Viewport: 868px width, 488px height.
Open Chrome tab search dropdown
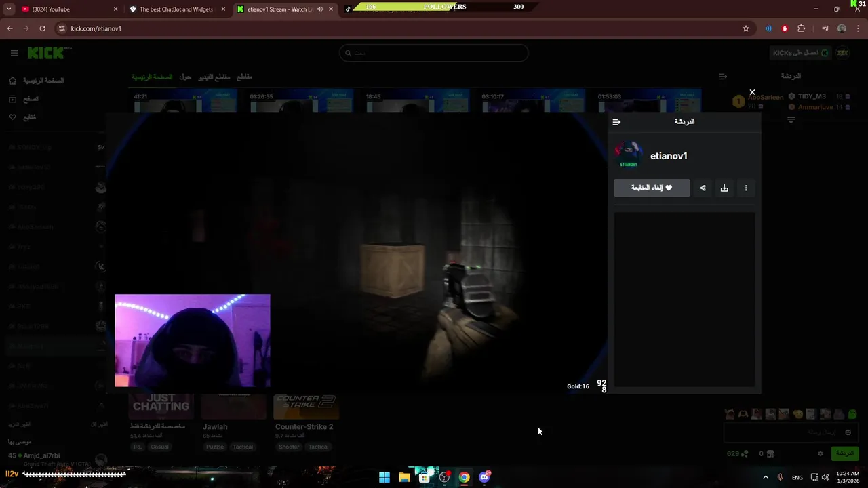9,9
